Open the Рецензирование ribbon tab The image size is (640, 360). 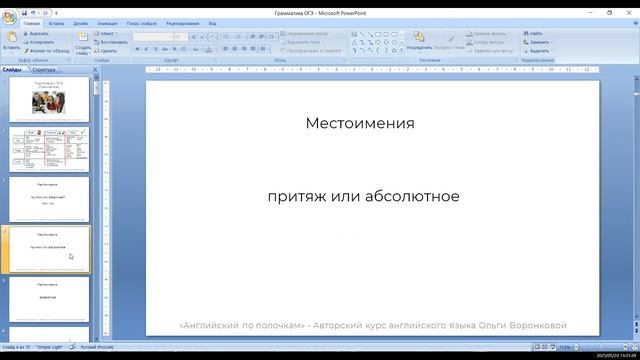coord(182,24)
